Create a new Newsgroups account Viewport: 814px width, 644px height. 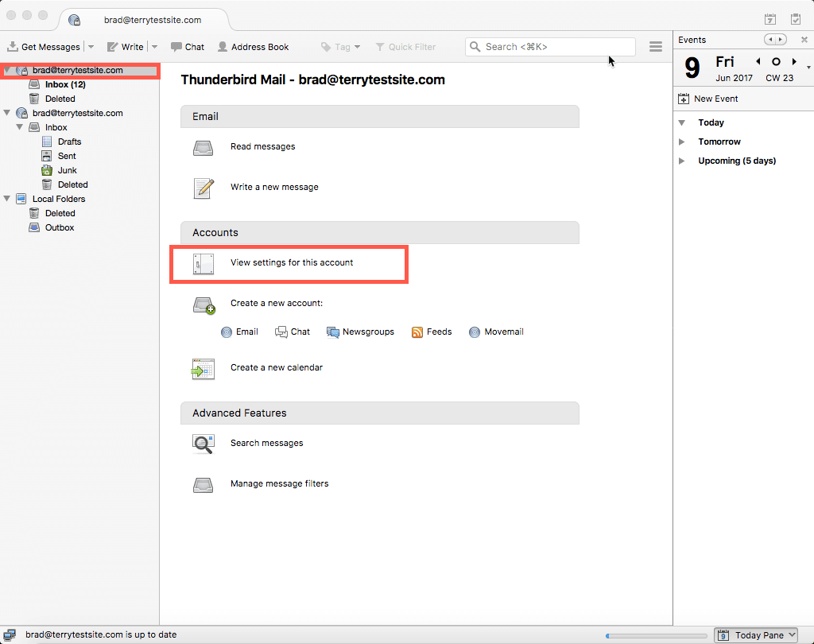[360, 332]
